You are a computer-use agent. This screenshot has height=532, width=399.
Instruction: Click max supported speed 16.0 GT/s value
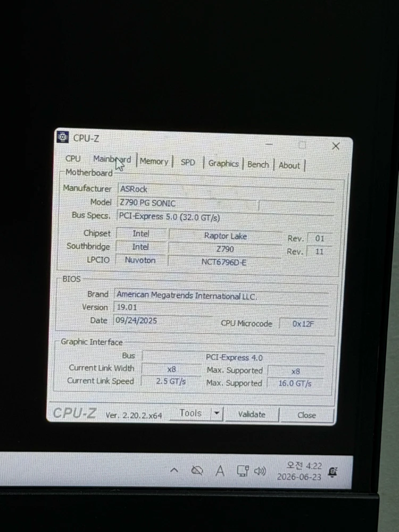(x=295, y=384)
